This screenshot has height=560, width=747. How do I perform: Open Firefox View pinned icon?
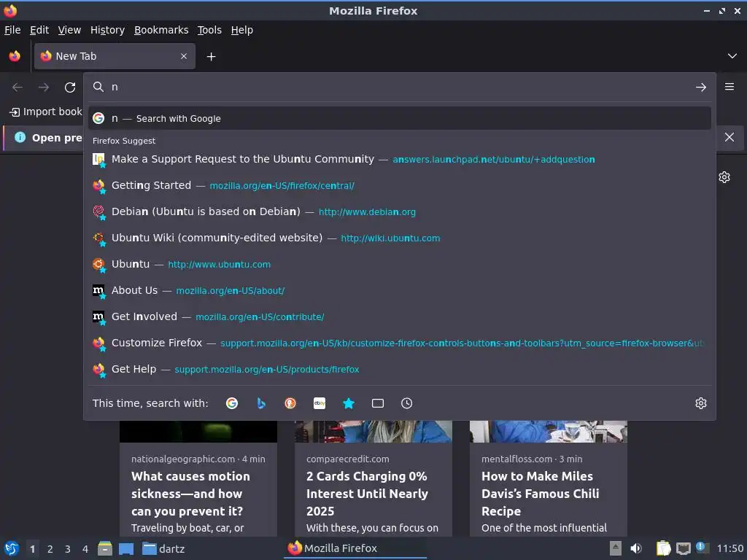(x=15, y=56)
